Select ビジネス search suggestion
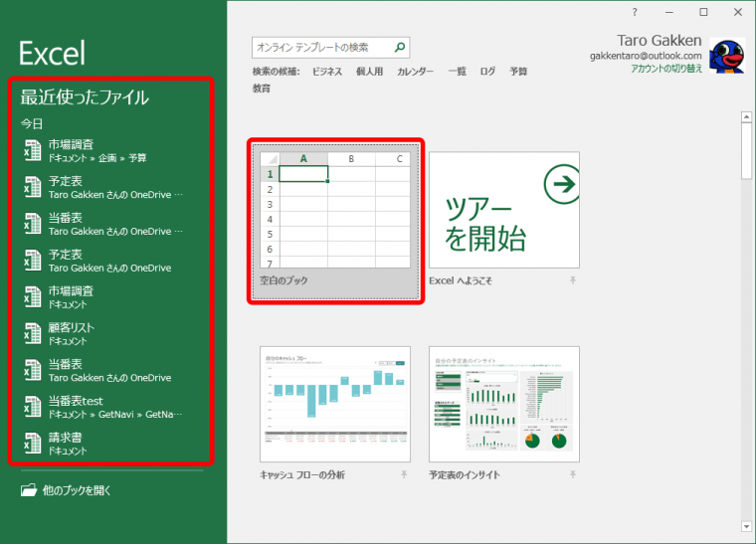 pyautogui.click(x=327, y=72)
